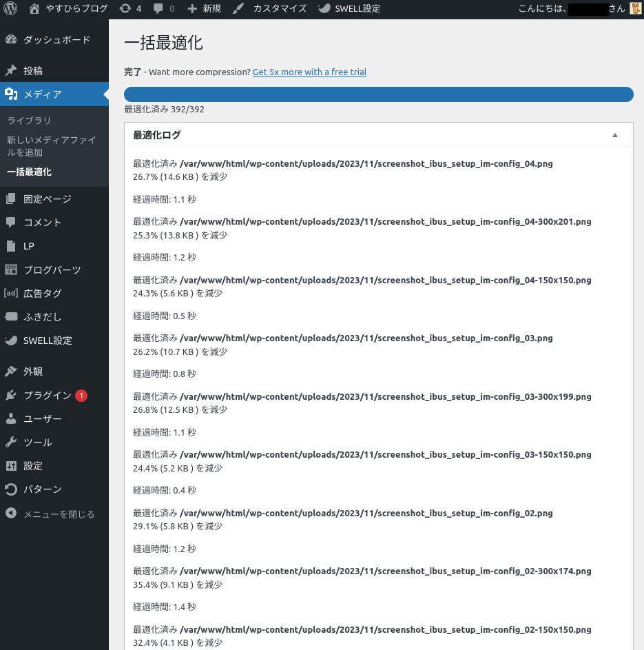
Task: Click the 'Get 5x more with a free trial' link
Action: (x=309, y=72)
